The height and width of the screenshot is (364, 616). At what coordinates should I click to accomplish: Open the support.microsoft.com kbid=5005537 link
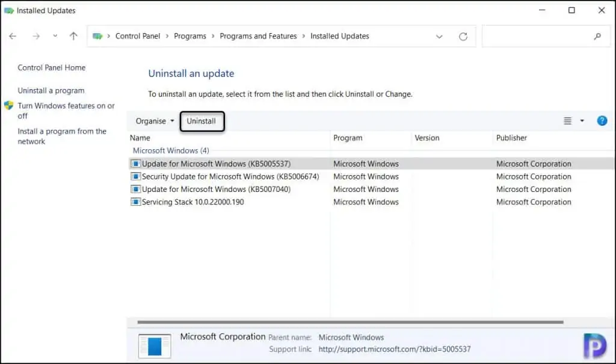tap(395, 349)
